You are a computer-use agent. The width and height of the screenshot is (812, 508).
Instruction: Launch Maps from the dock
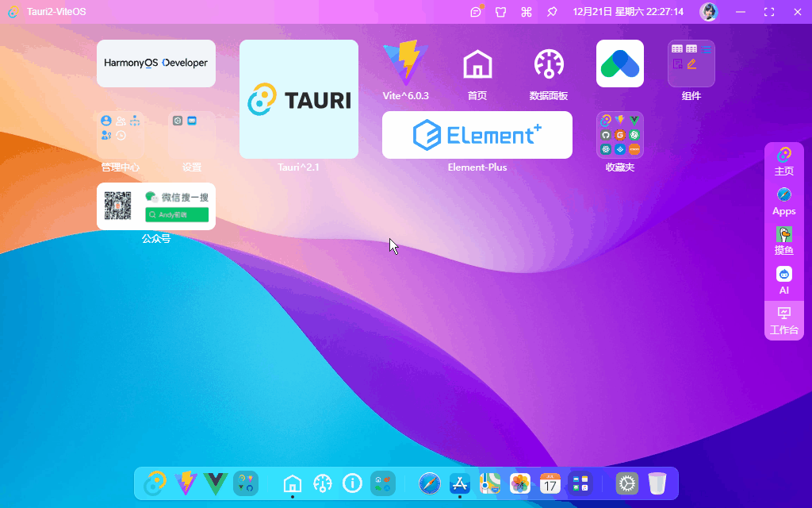tap(489, 483)
